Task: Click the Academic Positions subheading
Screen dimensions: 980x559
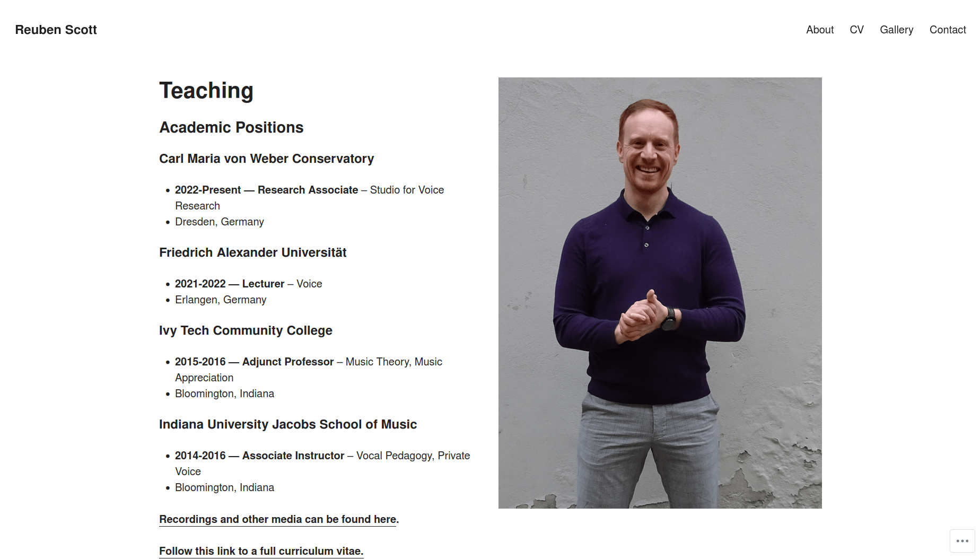Action: [231, 127]
